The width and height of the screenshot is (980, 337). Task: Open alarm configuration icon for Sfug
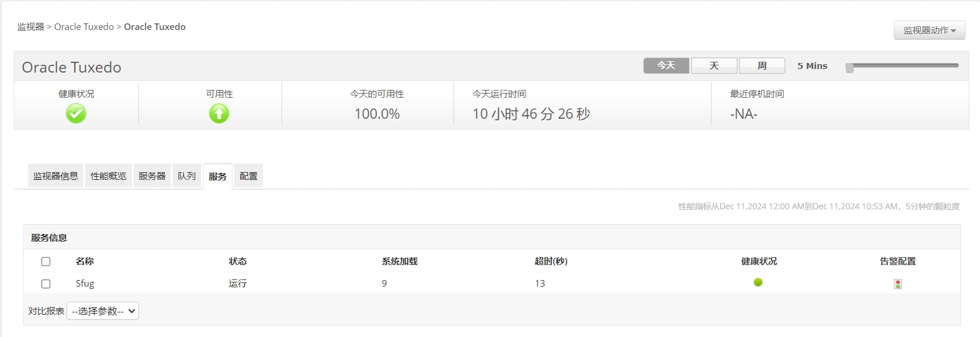[x=897, y=284]
